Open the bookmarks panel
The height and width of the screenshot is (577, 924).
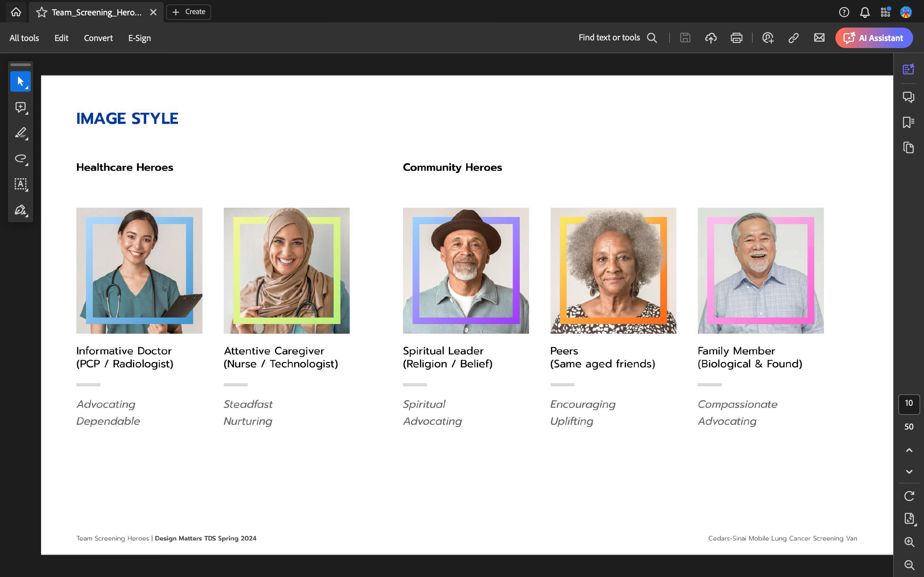(908, 122)
